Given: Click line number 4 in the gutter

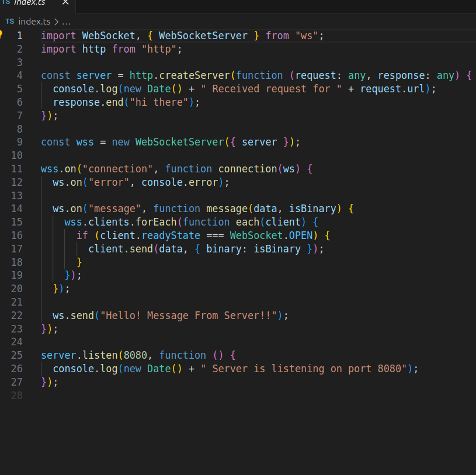Looking at the screenshot, I should click(20, 75).
